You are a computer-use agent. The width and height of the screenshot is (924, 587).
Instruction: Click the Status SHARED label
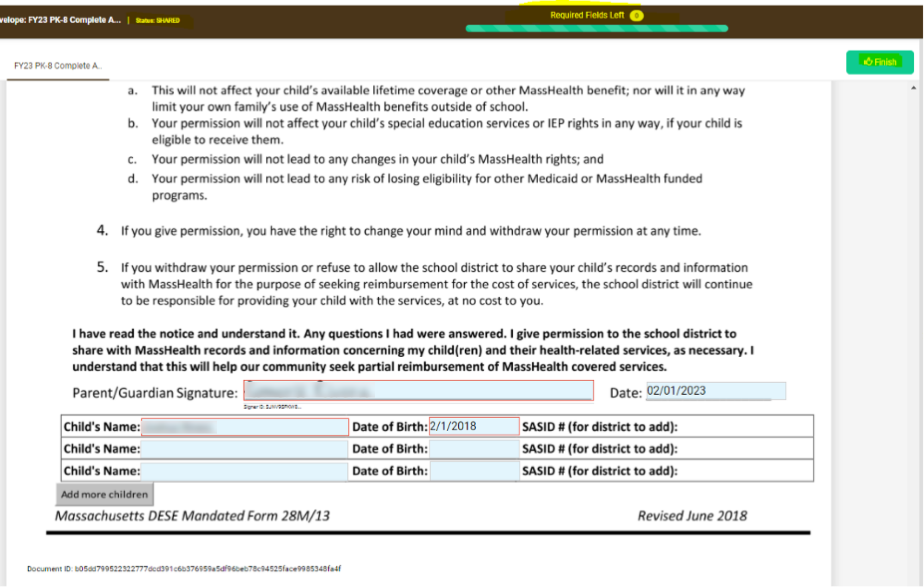158,20
